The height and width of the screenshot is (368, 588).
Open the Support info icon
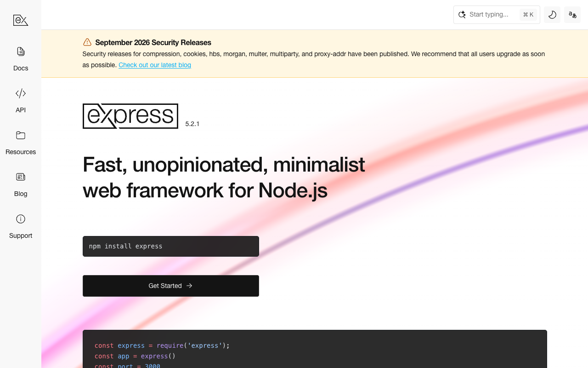21,219
